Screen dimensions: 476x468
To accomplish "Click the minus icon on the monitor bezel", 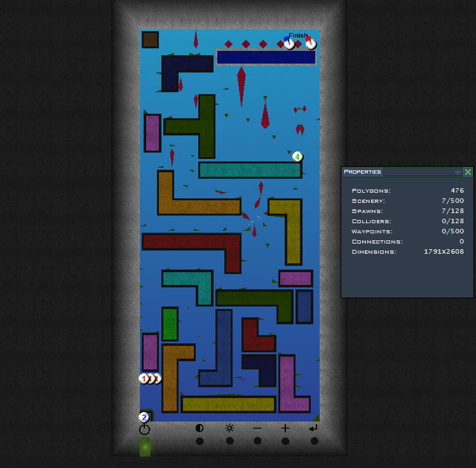I will tap(257, 429).
